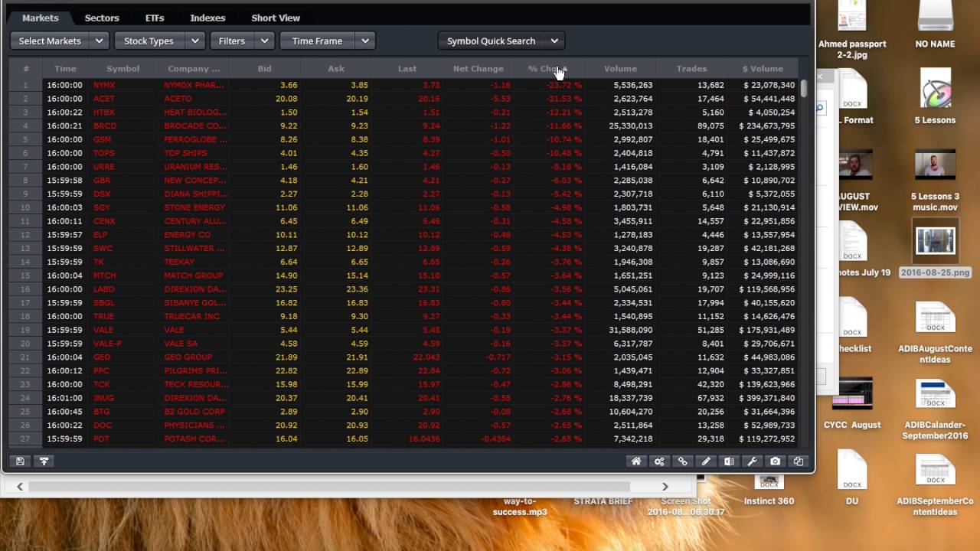This screenshot has height=551, width=980.
Task: Click the STONE ENERGY company name
Action: pyautogui.click(x=194, y=207)
